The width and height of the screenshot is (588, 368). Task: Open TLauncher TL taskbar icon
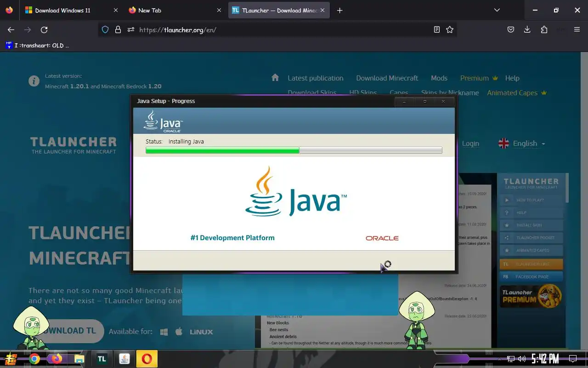point(102,359)
